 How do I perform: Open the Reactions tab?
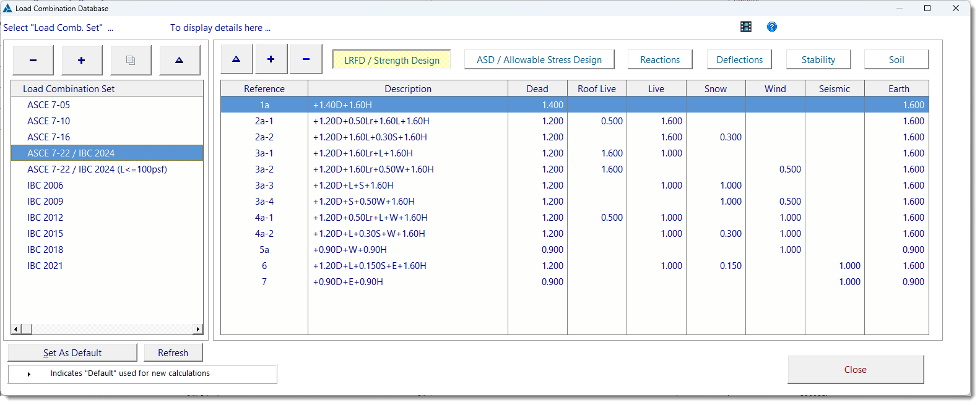coord(660,59)
